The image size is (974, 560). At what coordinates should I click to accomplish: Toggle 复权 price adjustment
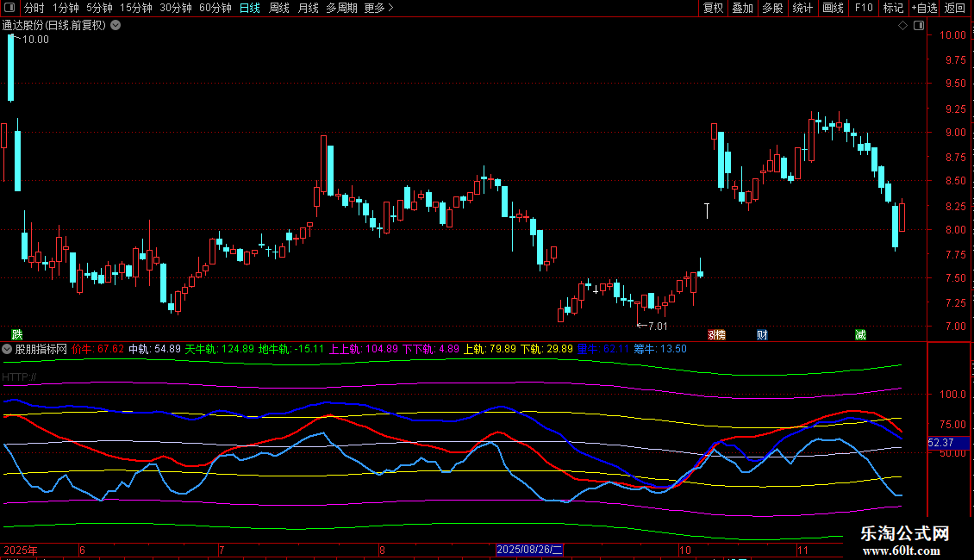pos(713,9)
